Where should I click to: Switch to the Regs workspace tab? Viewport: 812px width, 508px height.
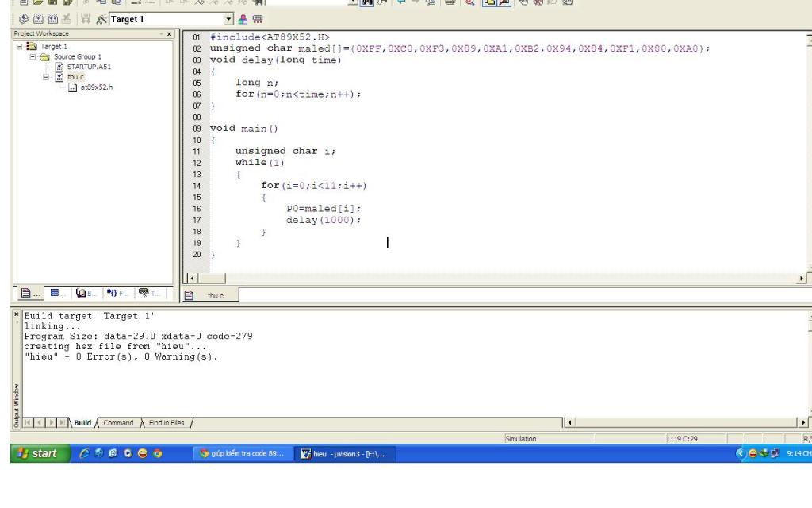pyautogui.click(x=57, y=293)
